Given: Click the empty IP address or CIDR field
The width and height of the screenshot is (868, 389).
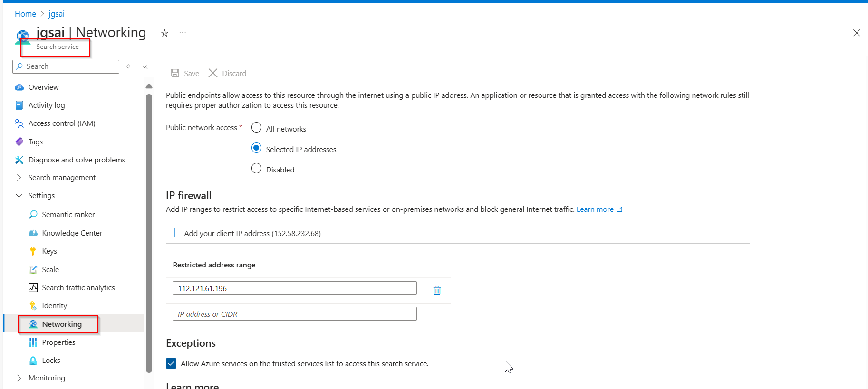Looking at the screenshot, I should point(295,314).
